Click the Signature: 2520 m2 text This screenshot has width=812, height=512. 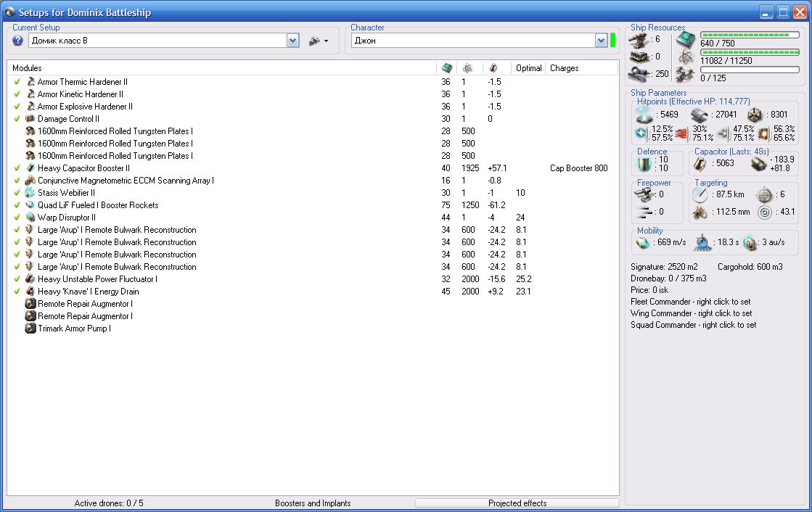click(664, 267)
